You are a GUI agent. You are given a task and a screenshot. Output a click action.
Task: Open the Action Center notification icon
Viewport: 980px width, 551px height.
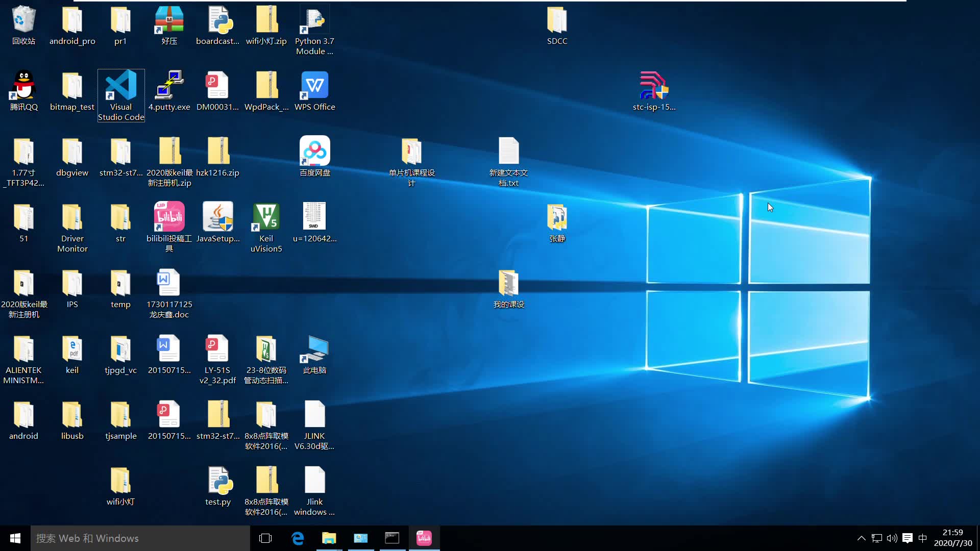click(907, 538)
